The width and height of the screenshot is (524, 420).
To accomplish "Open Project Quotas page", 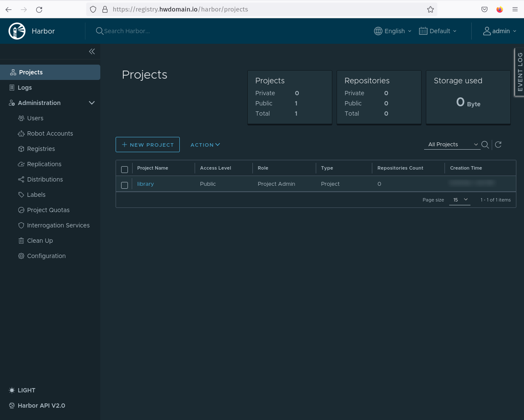I will [x=48, y=210].
